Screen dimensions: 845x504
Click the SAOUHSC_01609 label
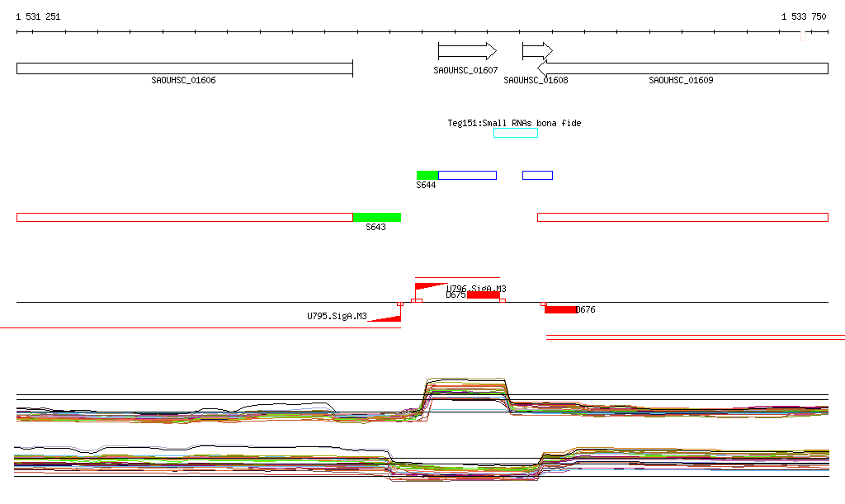681,80
